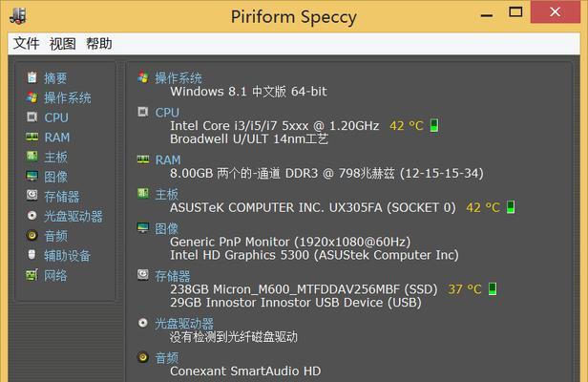
Task: Click the chip icon beside the summary CPU heading
Action: pyautogui.click(x=143, y=112)
